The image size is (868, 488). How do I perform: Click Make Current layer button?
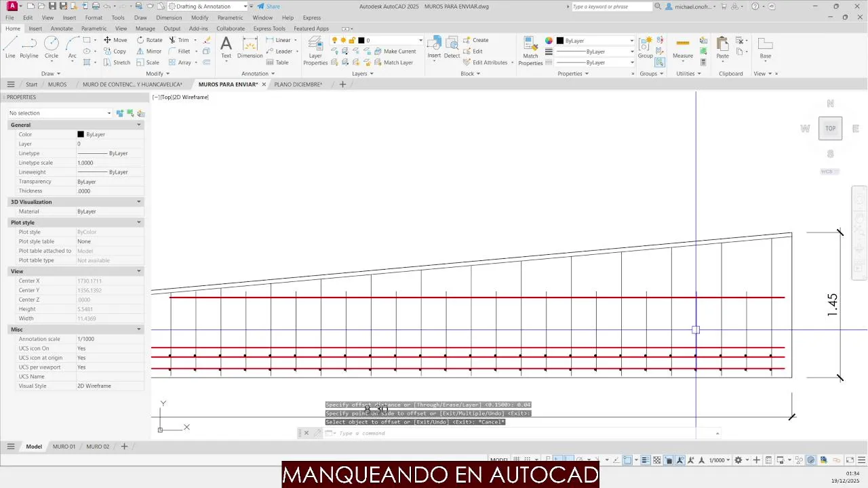[395, 52]
